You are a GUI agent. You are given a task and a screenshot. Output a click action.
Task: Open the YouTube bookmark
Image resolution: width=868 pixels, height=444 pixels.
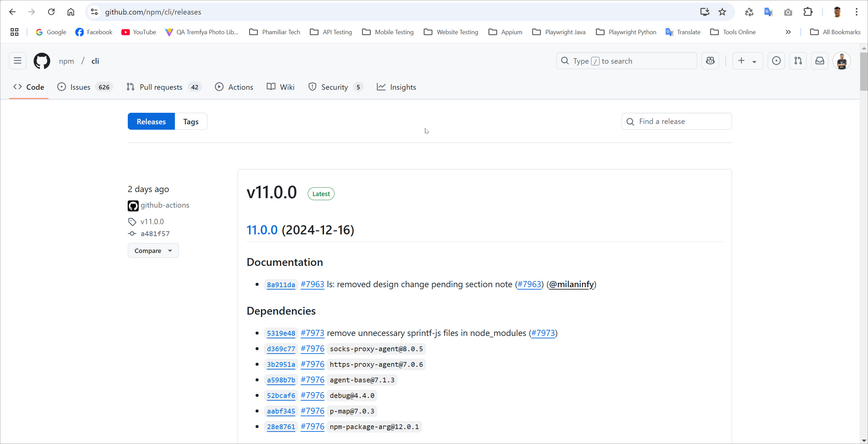click(x=139, y=32)
